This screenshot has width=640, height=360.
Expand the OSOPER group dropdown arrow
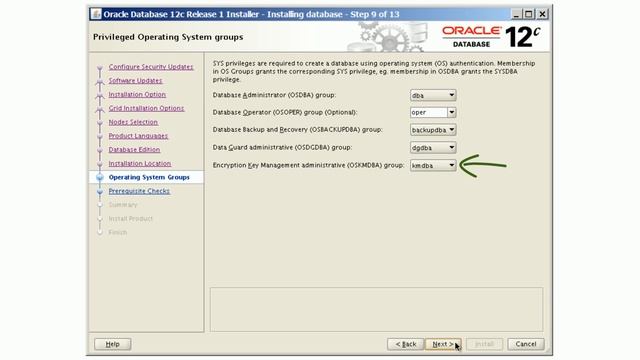click(x=451, y=112)
